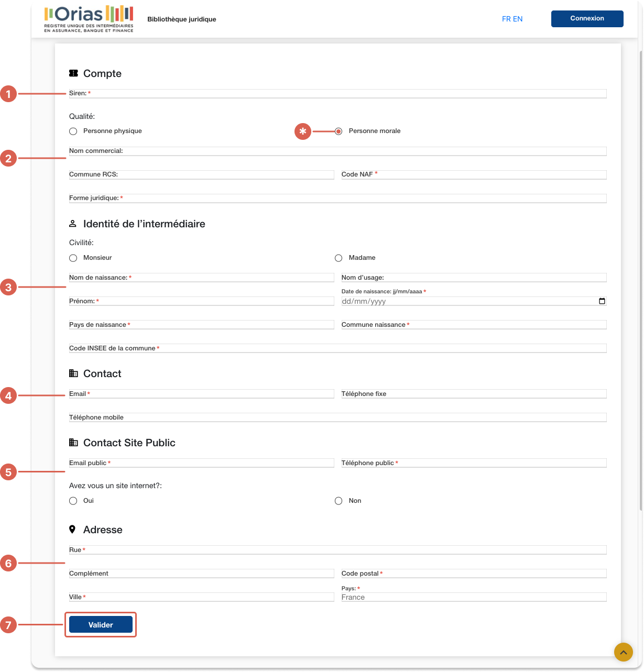644x672 pixels.
Task: Click the scroll-to-top arrow button
Action: coord(623,652)
